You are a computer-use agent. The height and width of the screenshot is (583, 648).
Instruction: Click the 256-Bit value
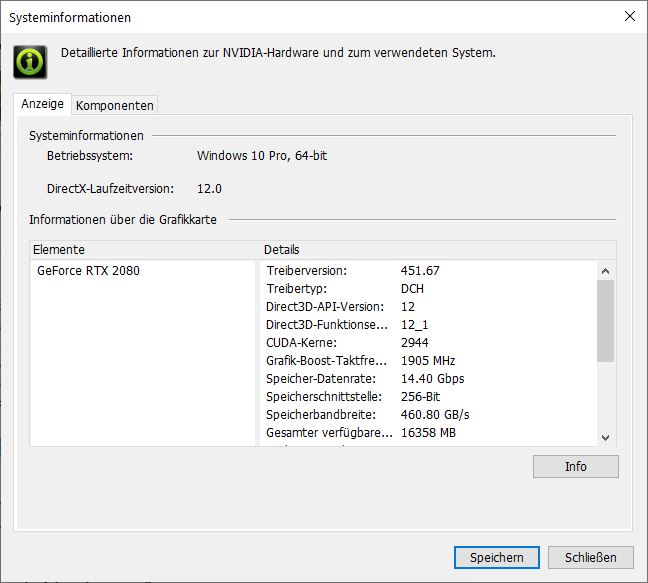[420, 397]
